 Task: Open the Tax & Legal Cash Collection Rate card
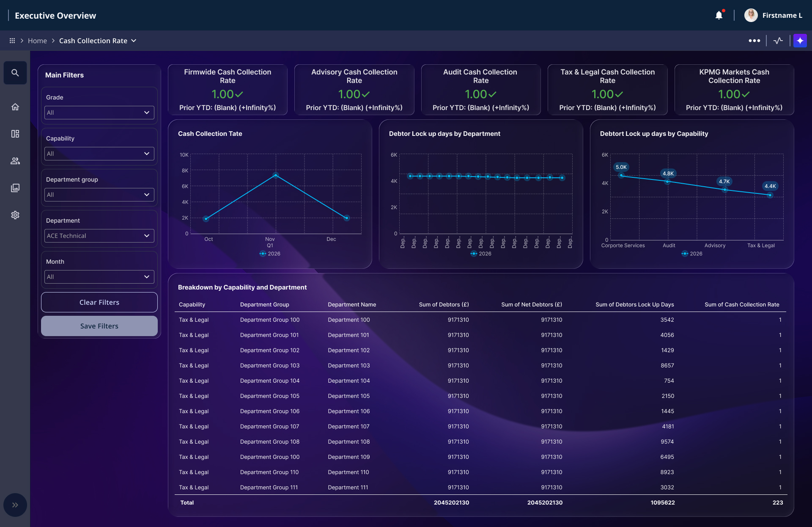(608, 90)
